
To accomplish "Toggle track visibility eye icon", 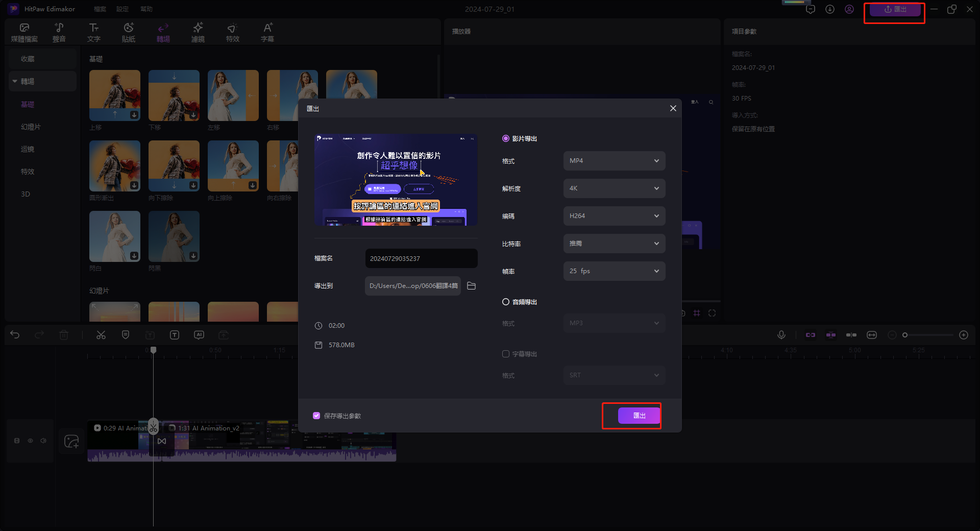I will (x=30, y=441).
